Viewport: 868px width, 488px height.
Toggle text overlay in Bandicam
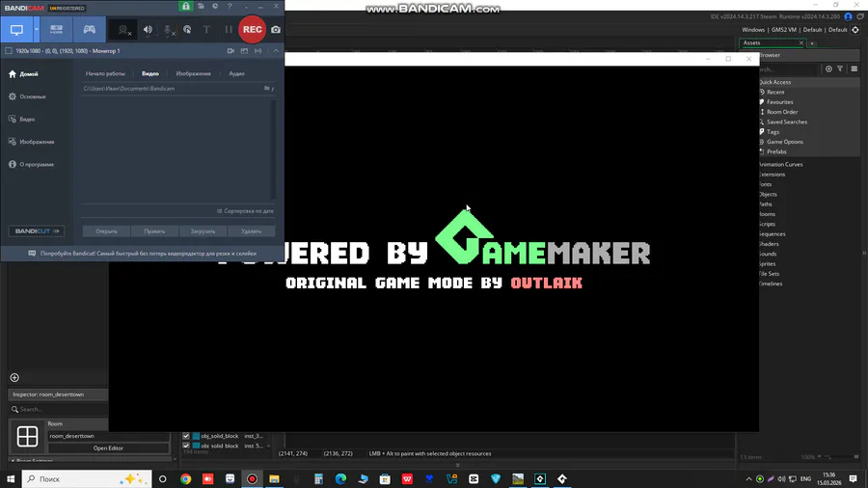point(206,30)
